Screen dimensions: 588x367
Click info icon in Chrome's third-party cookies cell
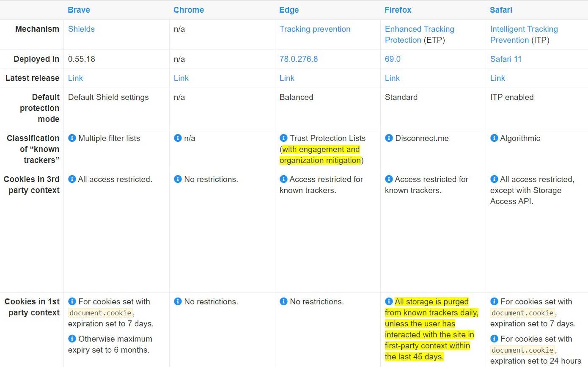[178, 179]
